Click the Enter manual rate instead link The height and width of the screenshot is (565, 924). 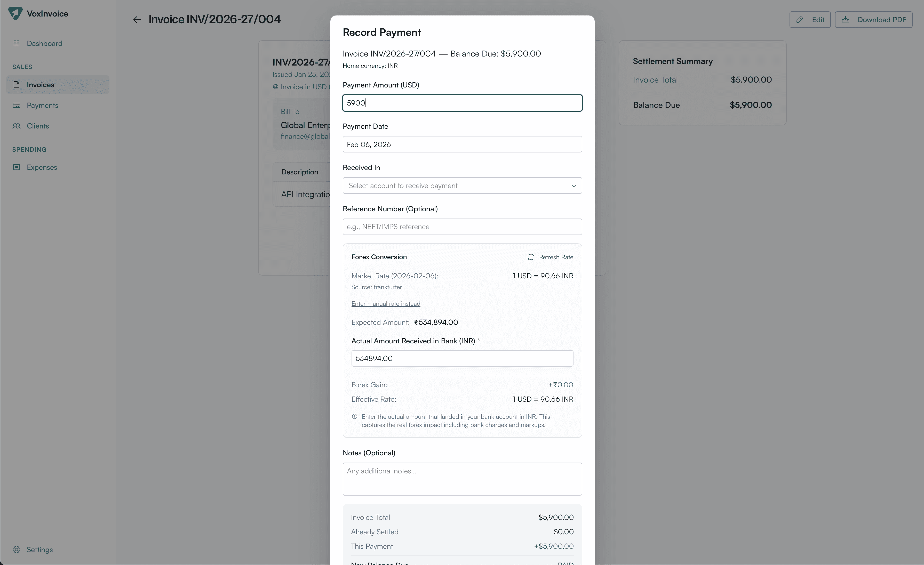386,304
